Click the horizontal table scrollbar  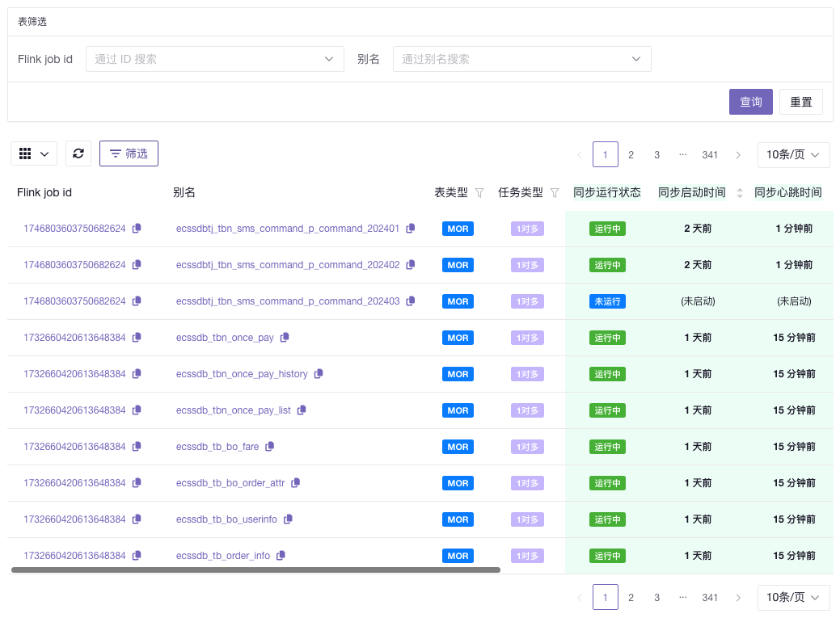pyautogui.click(x=255, y=570)
